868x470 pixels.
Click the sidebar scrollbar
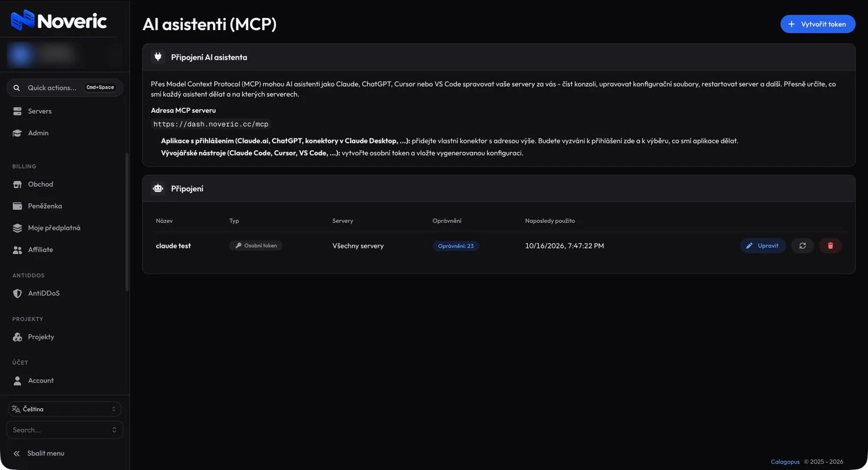(x=127, y=222)
